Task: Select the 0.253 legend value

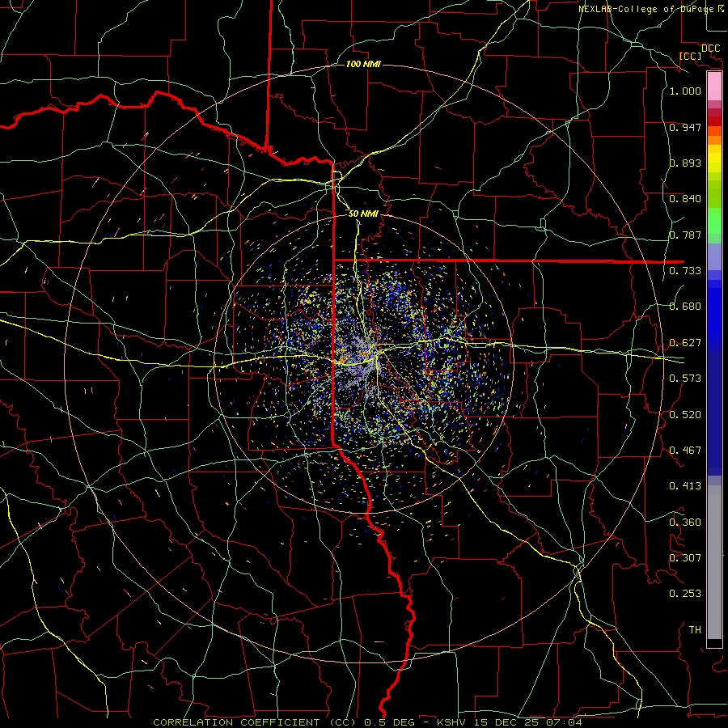Action: click(x=685, y=594)
